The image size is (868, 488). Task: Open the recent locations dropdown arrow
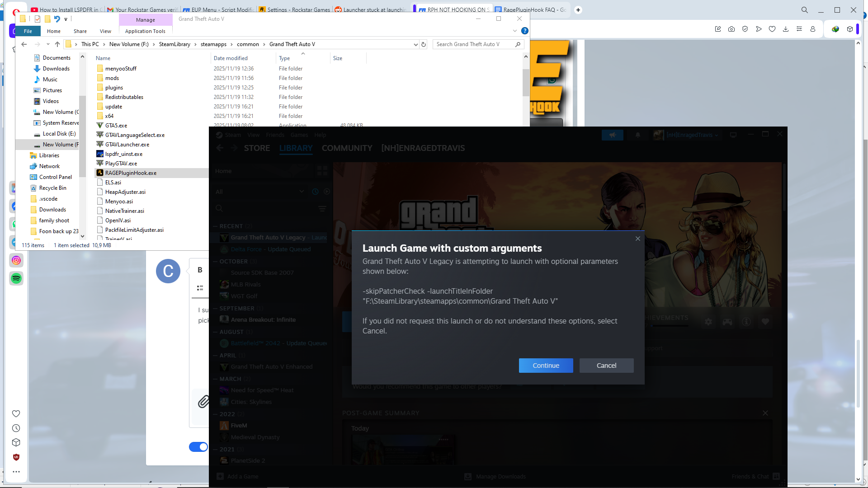48,44
